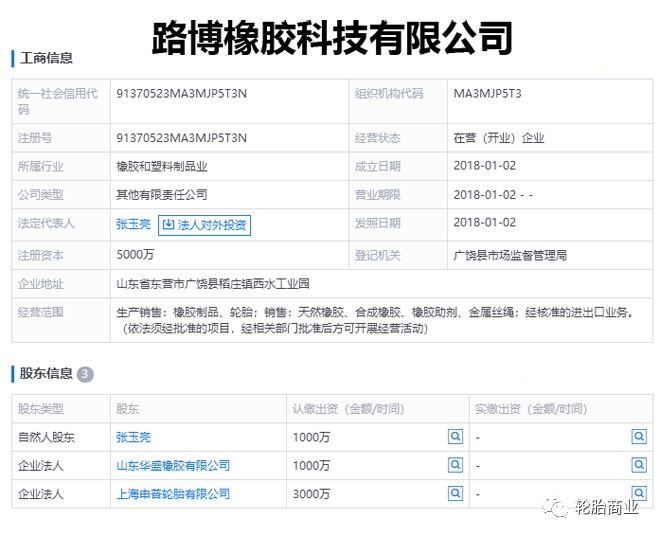Open 上海申普轮胎 subscribed capital detail magnifier

click(455, 493)
